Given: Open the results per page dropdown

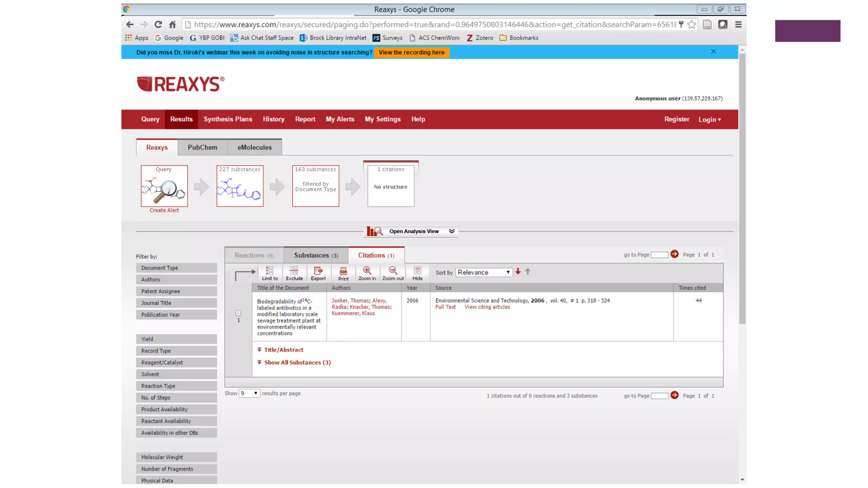Looking at the screenshot, I should (x=249, y=393).
